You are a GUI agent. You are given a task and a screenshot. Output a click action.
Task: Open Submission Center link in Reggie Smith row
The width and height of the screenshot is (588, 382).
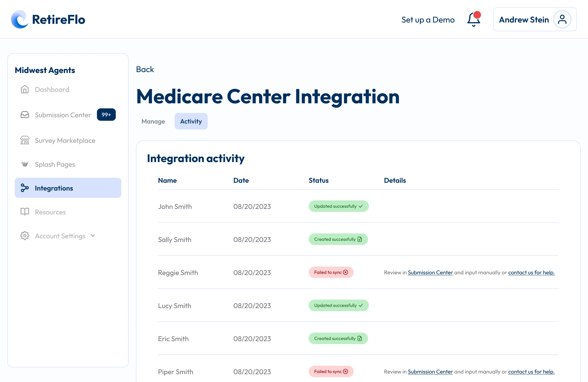coord(430,272)
